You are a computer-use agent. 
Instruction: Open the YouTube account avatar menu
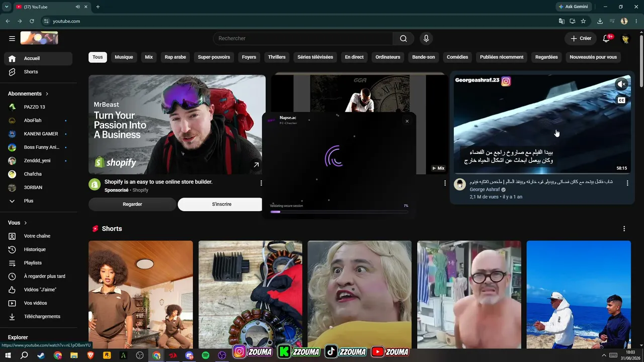(625, 38)
